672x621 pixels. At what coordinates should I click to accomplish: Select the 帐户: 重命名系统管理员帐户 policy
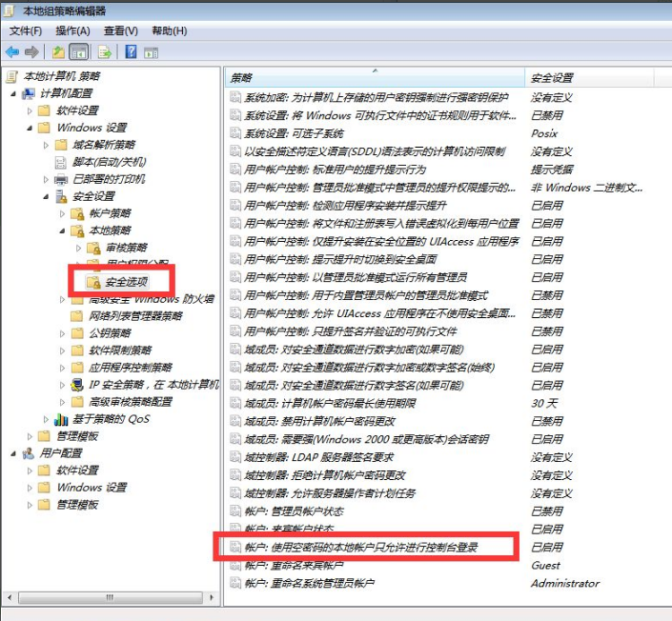pyautogui.click(x=309, y=583)
